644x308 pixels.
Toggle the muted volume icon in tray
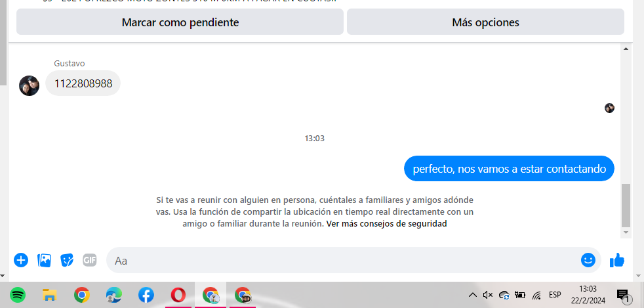tap(488, 295)
